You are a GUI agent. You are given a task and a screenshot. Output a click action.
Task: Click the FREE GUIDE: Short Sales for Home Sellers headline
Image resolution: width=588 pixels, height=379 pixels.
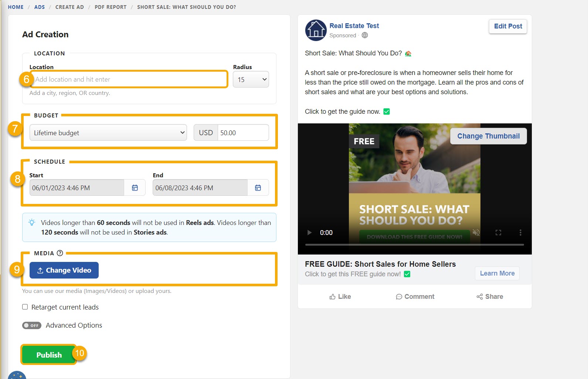[x=380, y=264]
